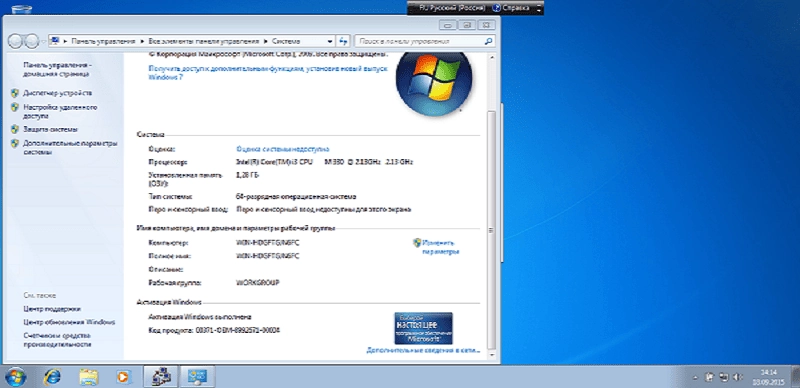
Task: Click the shield icon beside Защита системы
Action: (15, 129)
